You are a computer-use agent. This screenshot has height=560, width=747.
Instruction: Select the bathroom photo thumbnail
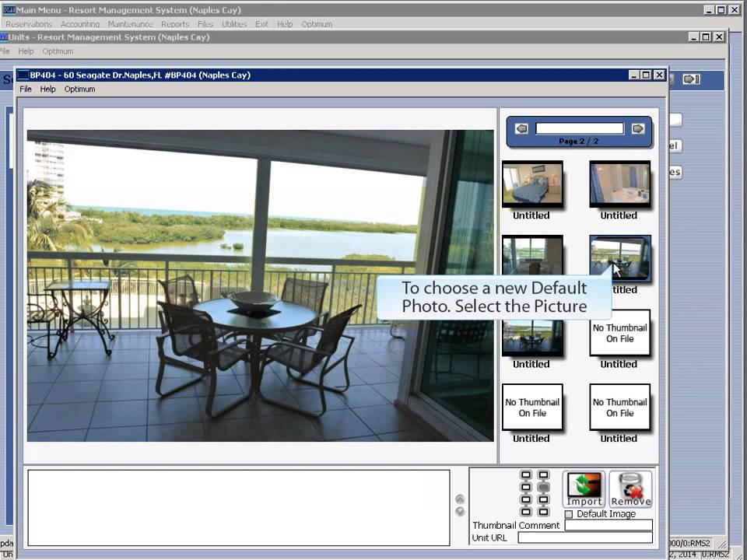[x=620, y=184]
